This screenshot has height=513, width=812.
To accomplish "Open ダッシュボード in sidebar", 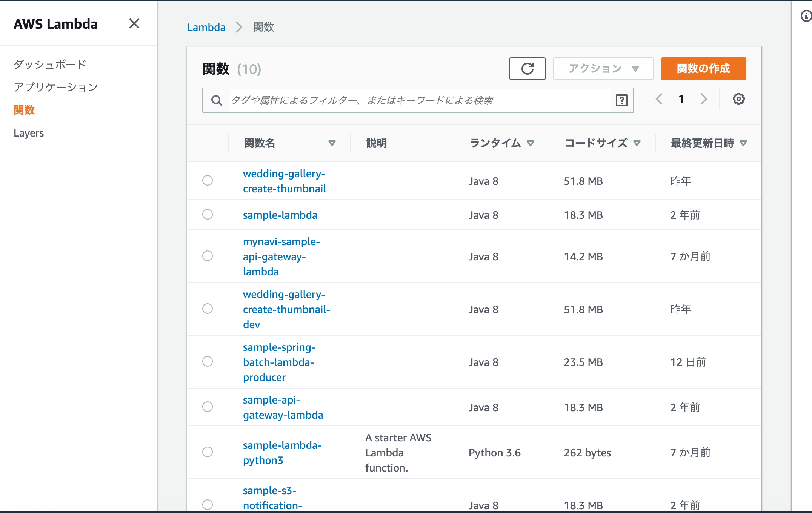I will 50,65.
